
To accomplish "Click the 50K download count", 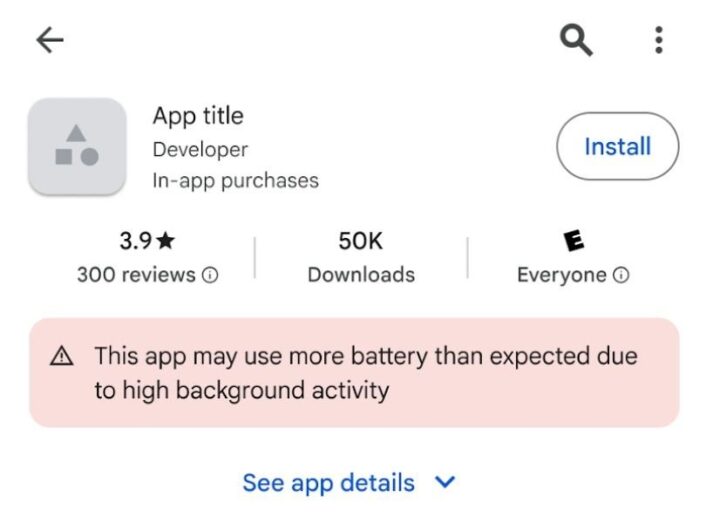I will pyautogui.click(x=361, y=241).
